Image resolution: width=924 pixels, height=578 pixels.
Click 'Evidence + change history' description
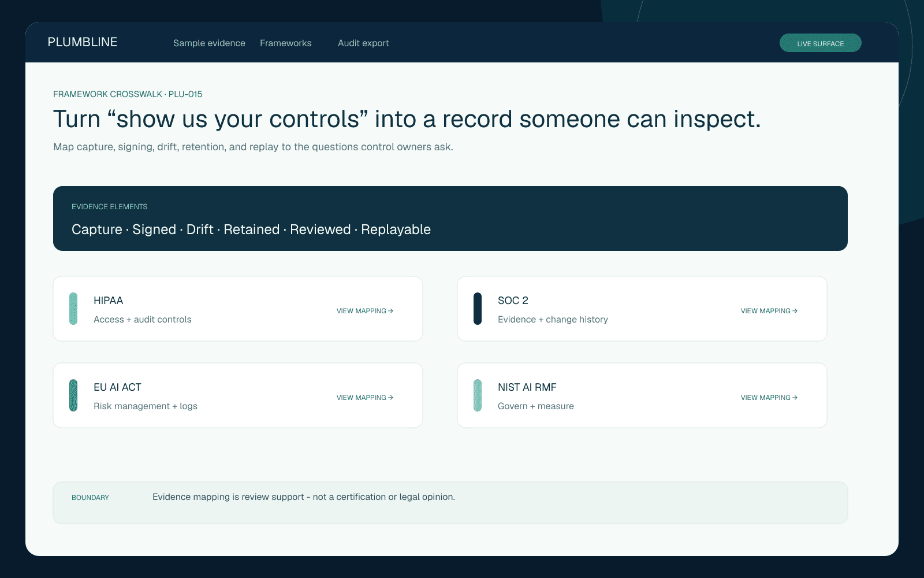(553, 320)
